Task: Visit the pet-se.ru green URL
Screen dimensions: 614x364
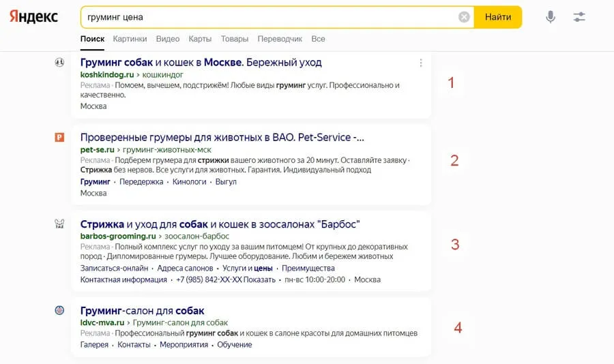Action: pyautogui.click(x=97, y=149)
